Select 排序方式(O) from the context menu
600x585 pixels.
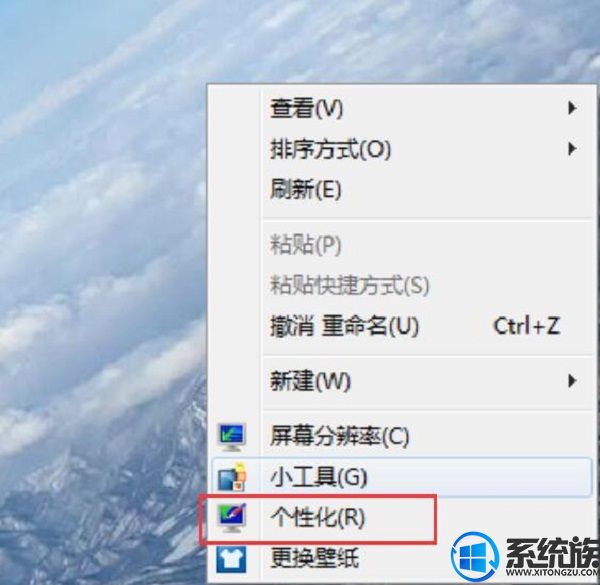pyautogui.click(x=402, y=149)
